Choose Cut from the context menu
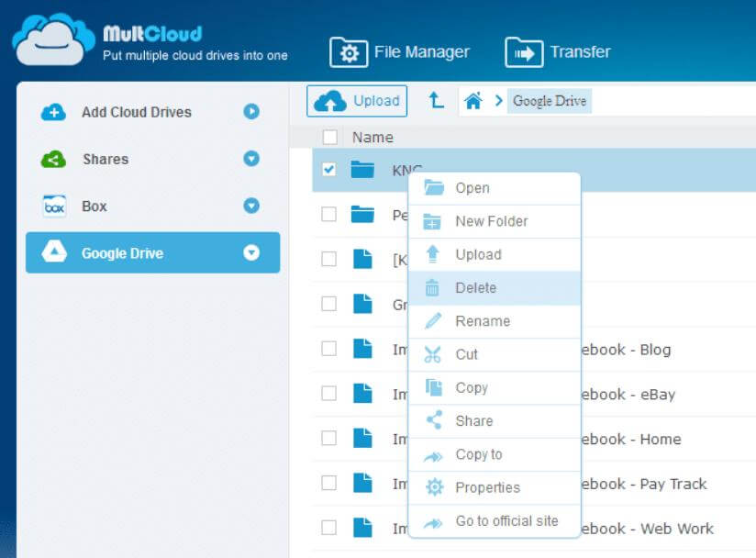756x558 pixels. click(495, 354)
